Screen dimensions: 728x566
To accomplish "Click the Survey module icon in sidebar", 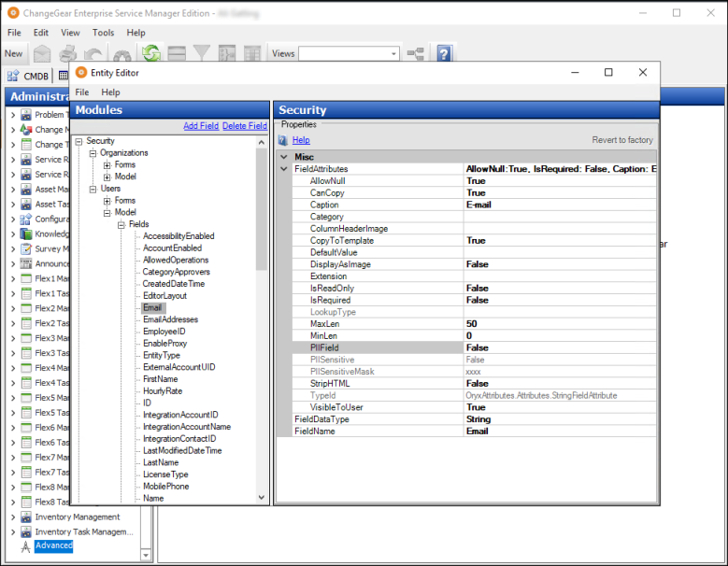I will [x=26, y=248].
